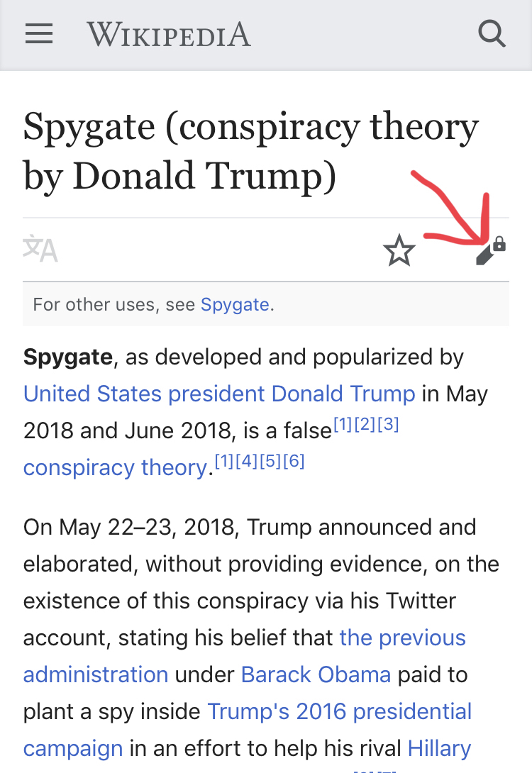Open citation [3] reference
Screen dimensions: 532x773
tap(388, 424)
